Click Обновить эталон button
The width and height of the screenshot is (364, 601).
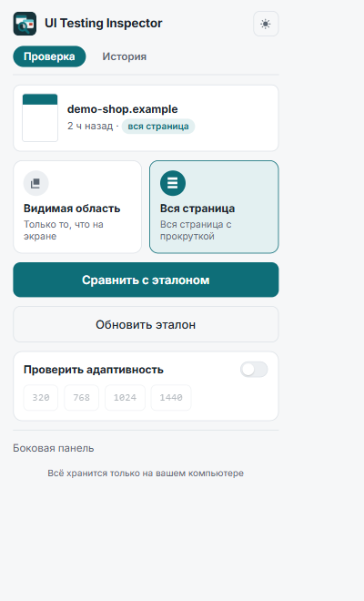click(x=146, y=324)
